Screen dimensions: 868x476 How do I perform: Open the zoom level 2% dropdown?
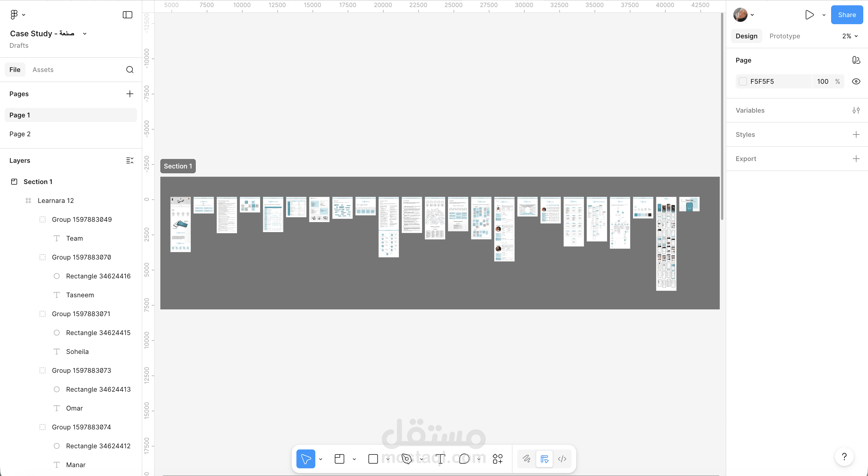(x=850, y=36)
